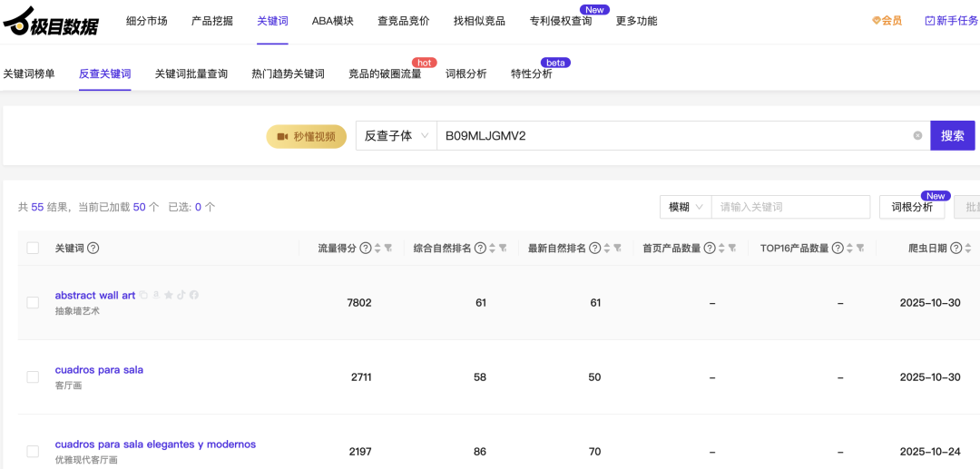Sort by 最新自然排名
This screenshot has width=980, height=469.
[x=607, y=248]
